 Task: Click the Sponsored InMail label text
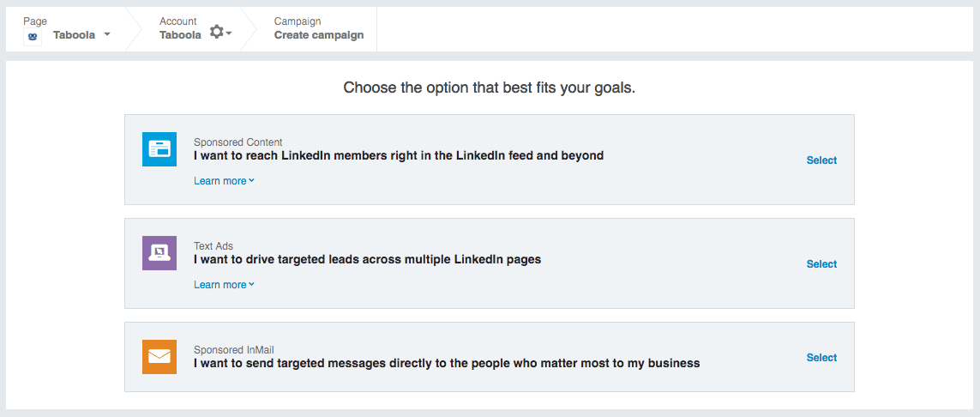[x=234, y=350]
